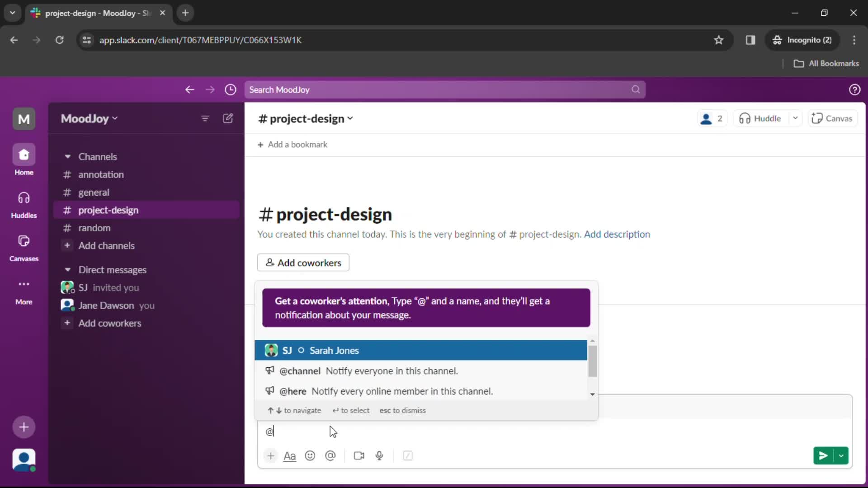Click the Home navigation icon
This screenshot has width=868, height=488.
click(x=24, y=155)
